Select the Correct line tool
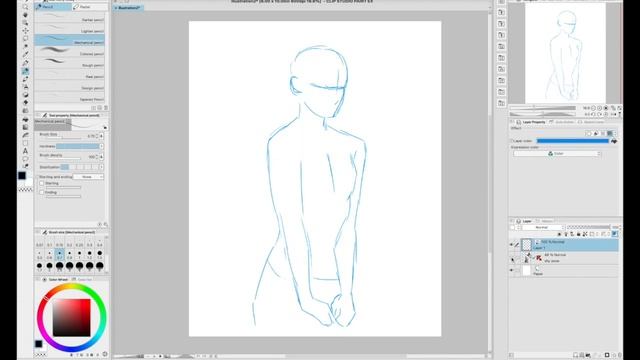The height and width of the screenshot is (360, 640). [x=25, y=167]
